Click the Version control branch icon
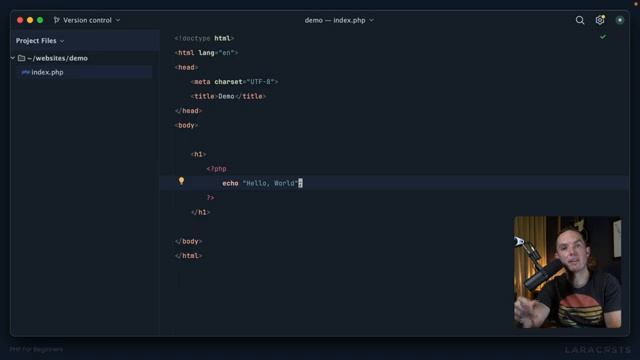This screenshot has width=640, height=360. click(x=56, y=20)
